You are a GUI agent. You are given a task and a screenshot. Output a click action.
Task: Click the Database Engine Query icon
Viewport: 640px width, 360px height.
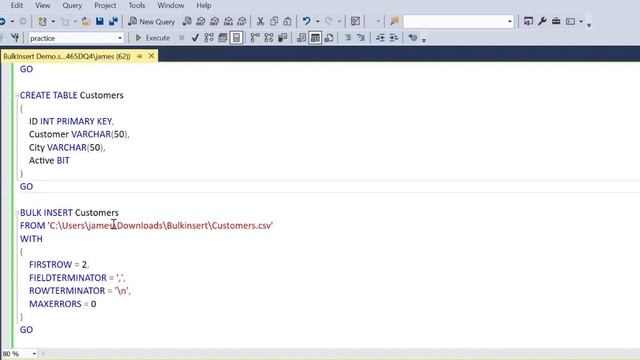pos(187,21)
